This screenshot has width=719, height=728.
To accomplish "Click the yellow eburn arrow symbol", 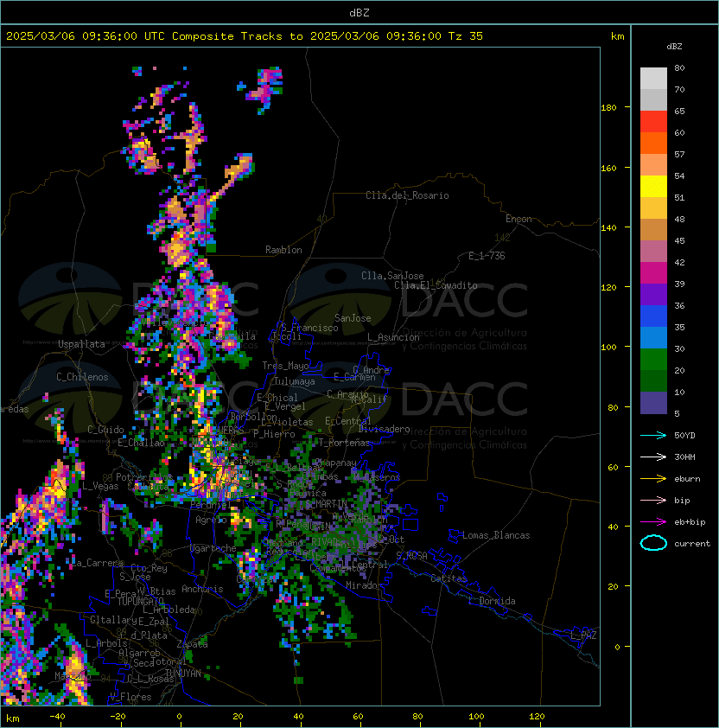I will click(653, 479).
